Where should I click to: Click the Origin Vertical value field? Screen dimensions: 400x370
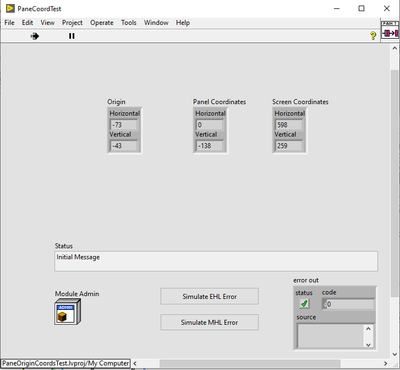pyautogui.click(x=124, y=146)
